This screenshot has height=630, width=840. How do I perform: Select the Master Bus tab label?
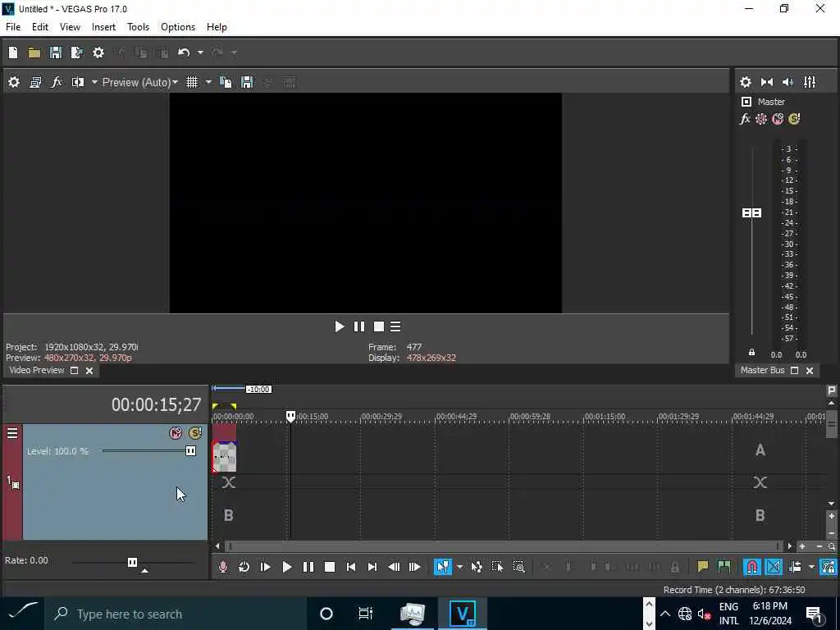[762, 370]
